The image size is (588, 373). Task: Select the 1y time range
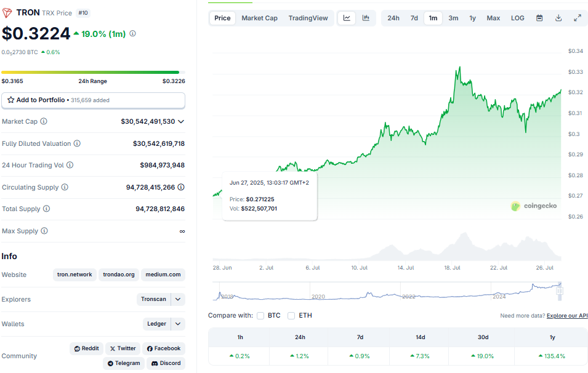472,18
